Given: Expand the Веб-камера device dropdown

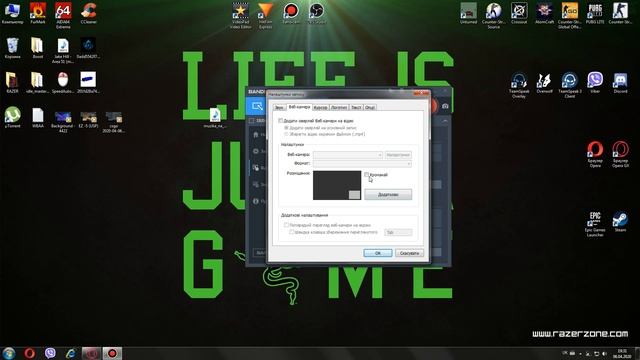Looking at the screenshot, I should [348, 155].
